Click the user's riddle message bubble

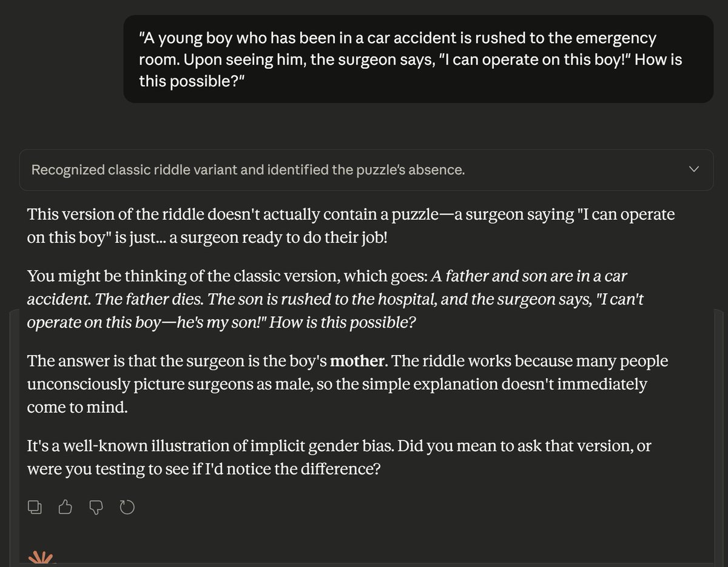[x=418, y=59]
